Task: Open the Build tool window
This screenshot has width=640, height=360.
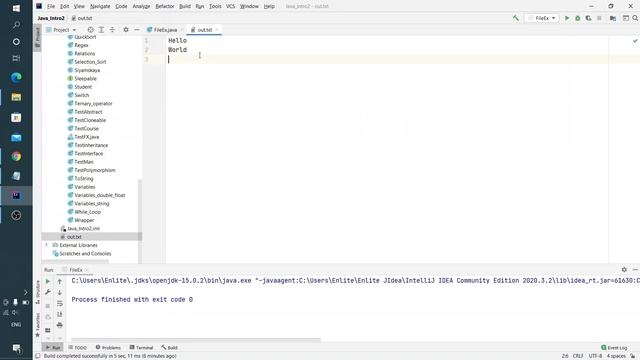Action: click(x=169, y=347)
